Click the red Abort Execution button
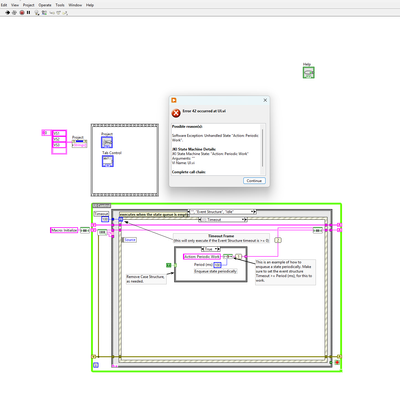 (22, 13)
